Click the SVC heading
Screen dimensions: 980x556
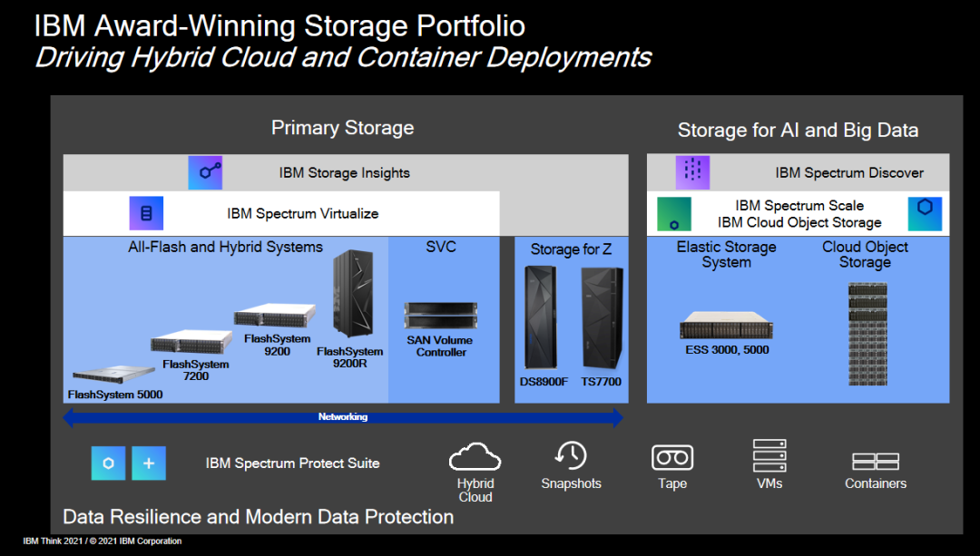pyautogui.click(x=441, y=247)
